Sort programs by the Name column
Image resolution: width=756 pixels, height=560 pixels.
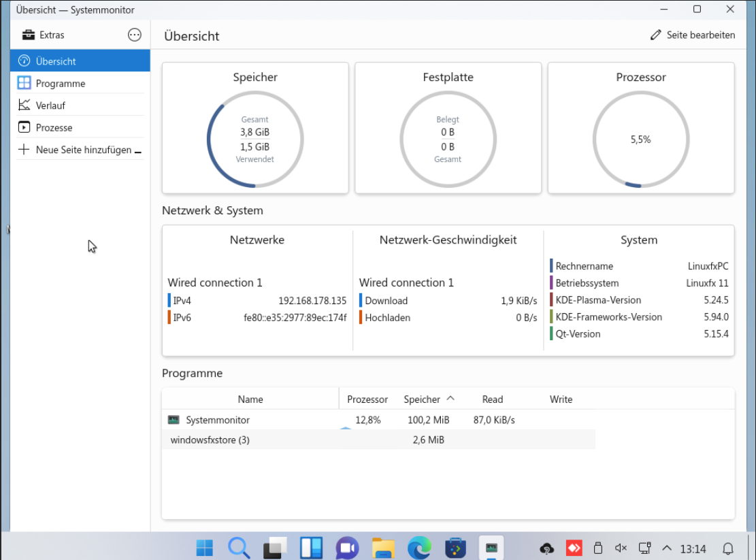click(250, 399)
